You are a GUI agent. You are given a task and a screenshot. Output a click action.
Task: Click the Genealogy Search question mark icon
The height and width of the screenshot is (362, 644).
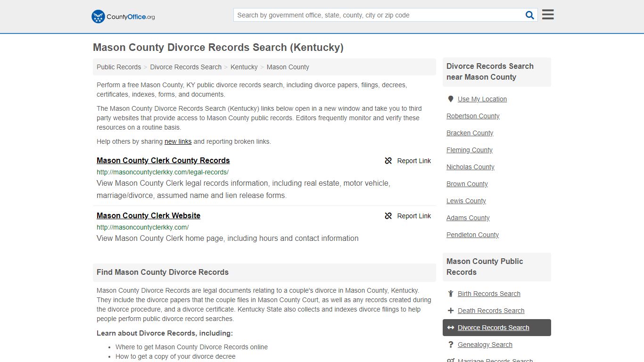pyautogui.click(x=451, y=345)
